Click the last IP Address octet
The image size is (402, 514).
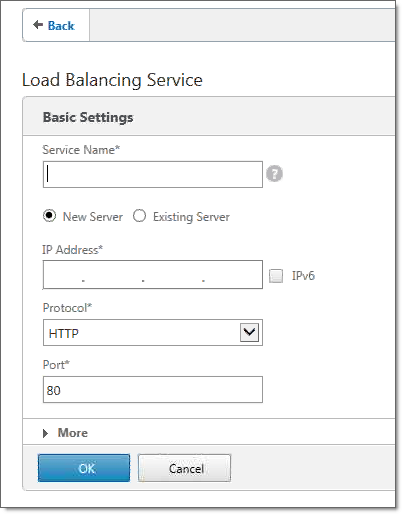pyautogui.click(x=232, y=275)
